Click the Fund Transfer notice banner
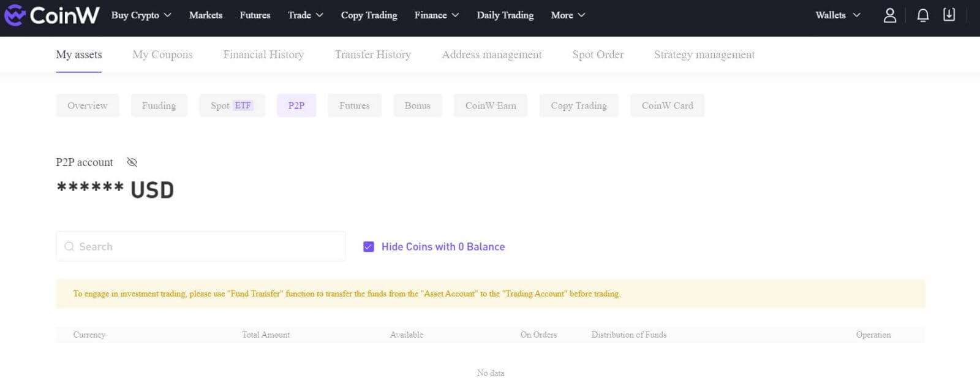The image size is (980, 383). coord(491,294)
